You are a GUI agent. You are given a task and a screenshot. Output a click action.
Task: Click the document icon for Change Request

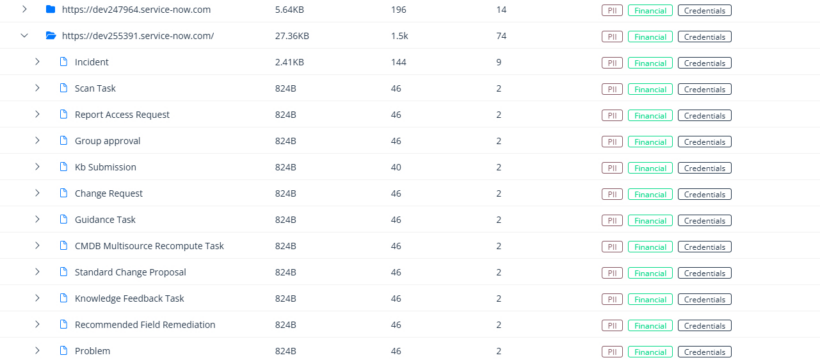click(63, 193)
